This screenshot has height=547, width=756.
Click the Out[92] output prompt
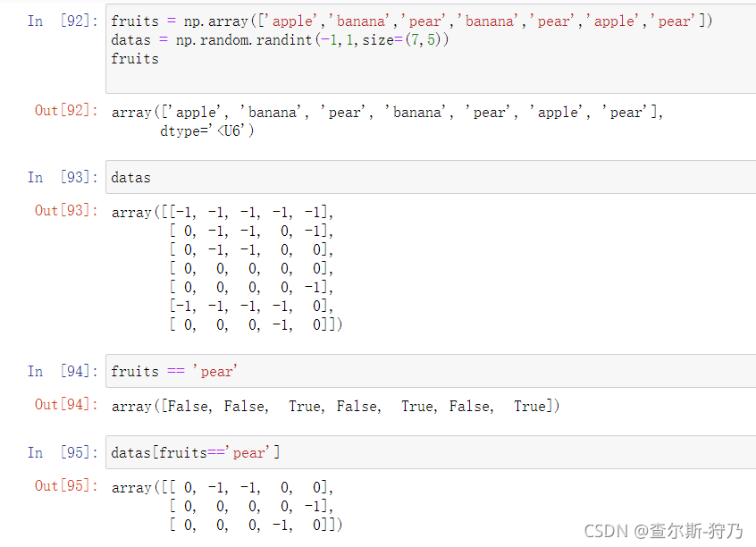66,111
